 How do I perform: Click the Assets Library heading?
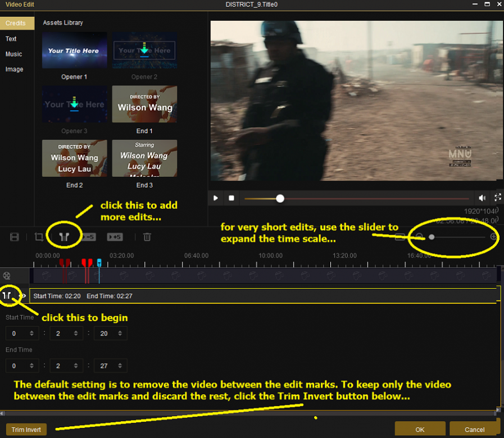click(63, 23)
